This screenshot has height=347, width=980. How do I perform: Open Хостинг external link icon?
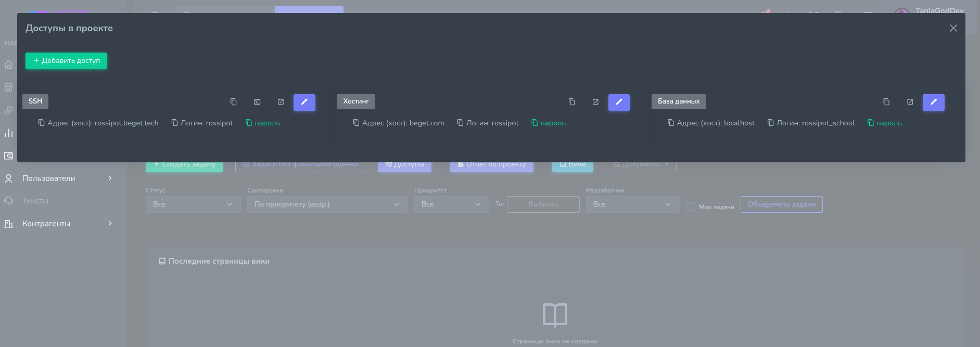595,102
